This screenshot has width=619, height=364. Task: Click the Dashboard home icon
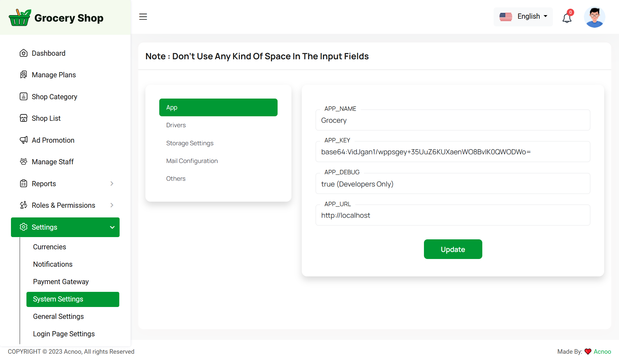(24, 53)
